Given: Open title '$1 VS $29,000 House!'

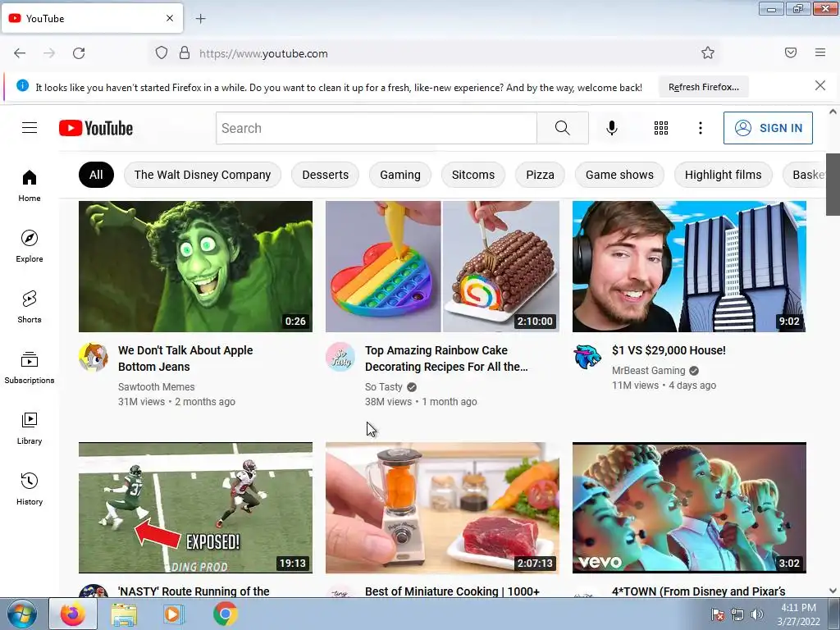Looking at the screenshot, I should coord(669,350).
